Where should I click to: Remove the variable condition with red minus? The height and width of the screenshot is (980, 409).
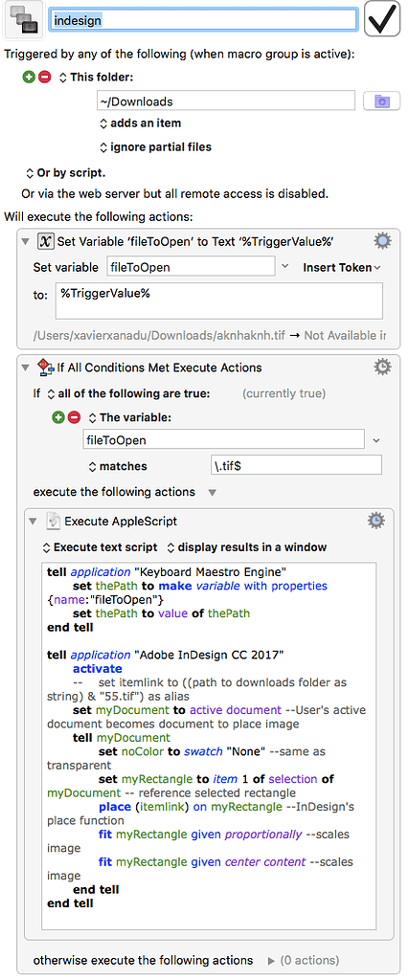click(x=75, y=417)
